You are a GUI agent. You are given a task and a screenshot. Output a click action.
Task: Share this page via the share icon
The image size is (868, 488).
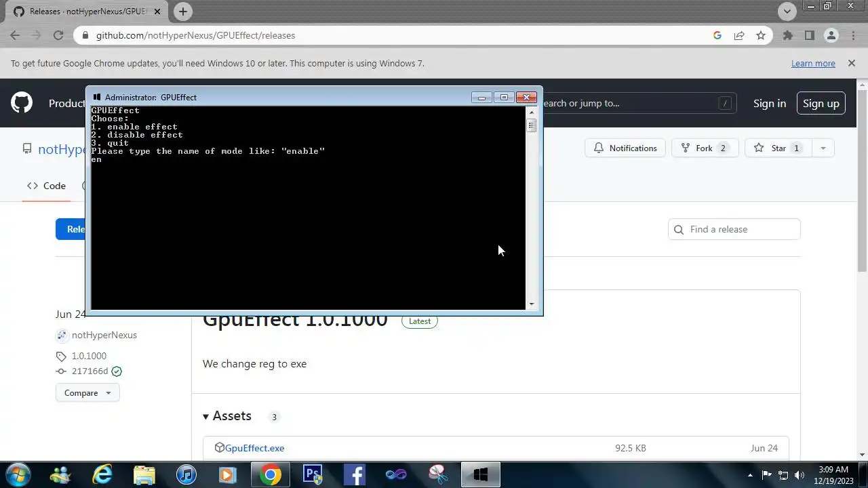(739, 35)
